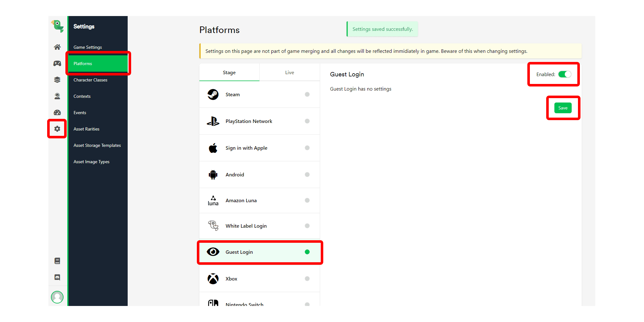Click the Apple logo icon

213,148
